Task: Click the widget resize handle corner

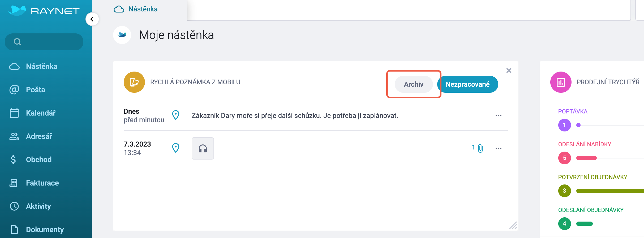Action: click(x=513, y=225)
